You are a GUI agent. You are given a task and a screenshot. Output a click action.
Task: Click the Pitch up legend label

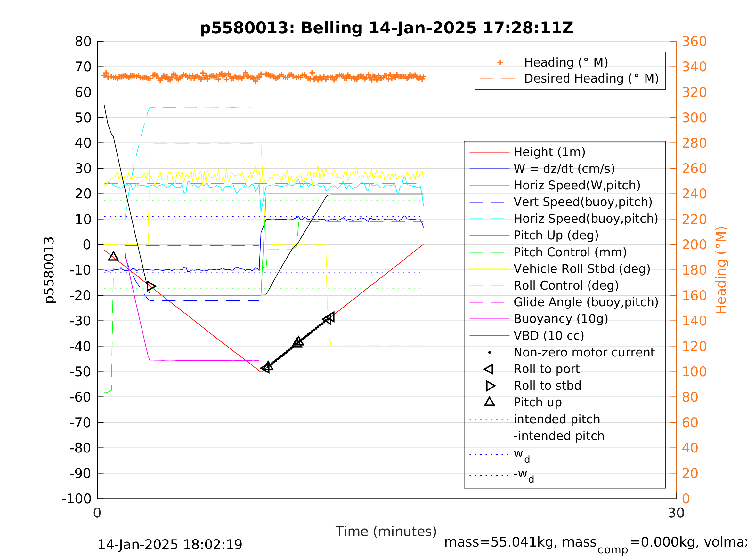click(x=538, y=402)
